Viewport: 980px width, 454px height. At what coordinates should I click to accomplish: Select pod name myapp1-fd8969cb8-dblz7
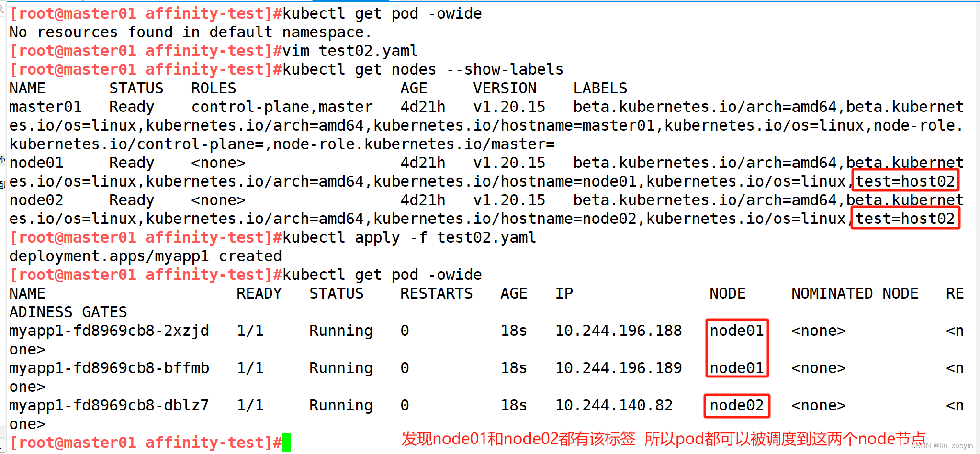point(109,405)
